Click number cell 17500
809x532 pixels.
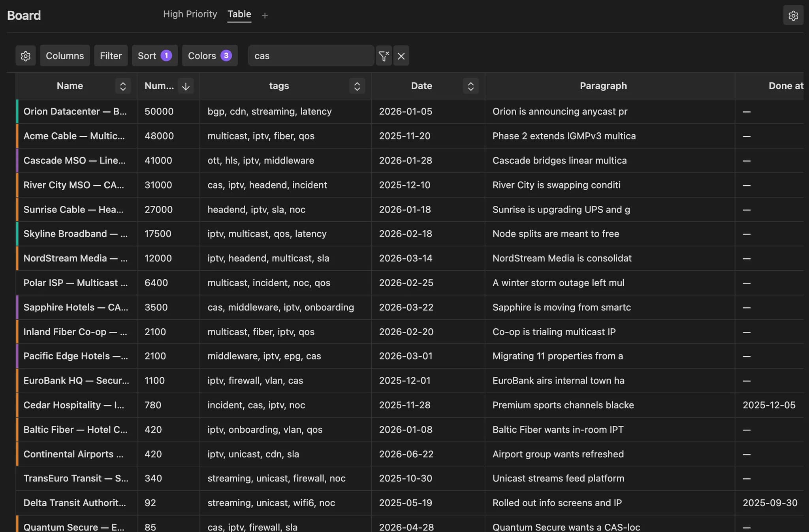point(158,234)
